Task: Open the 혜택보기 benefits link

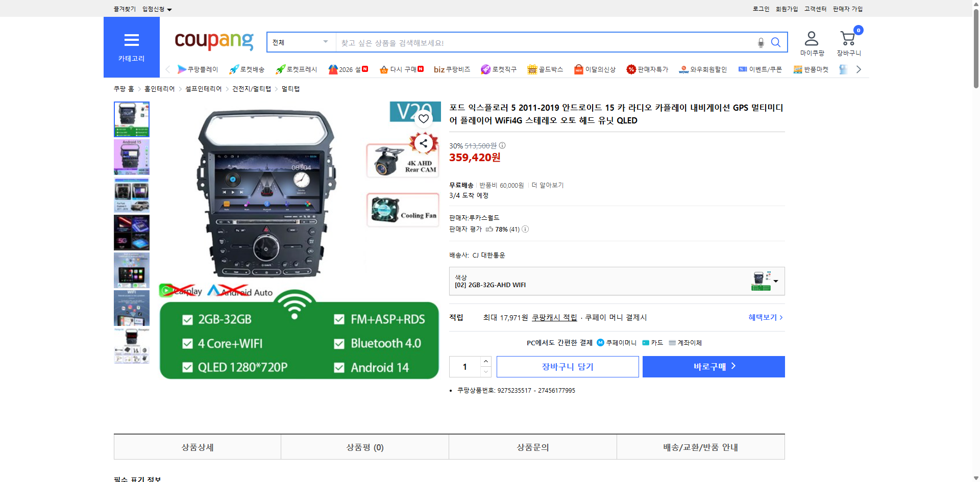Action: pyautogui.click(x=763, y=317)
